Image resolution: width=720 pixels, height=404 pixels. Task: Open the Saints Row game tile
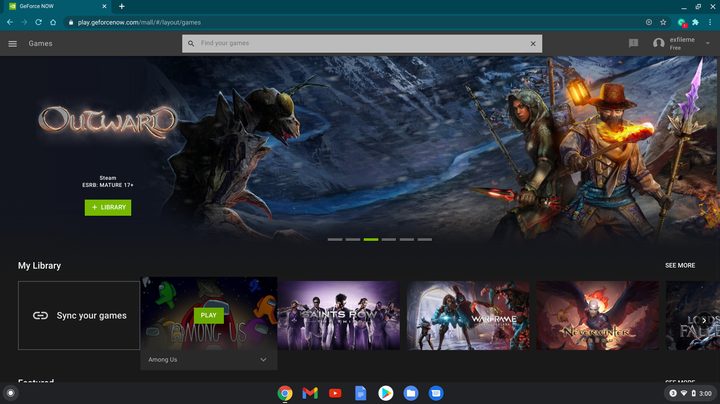click(338, 315)
